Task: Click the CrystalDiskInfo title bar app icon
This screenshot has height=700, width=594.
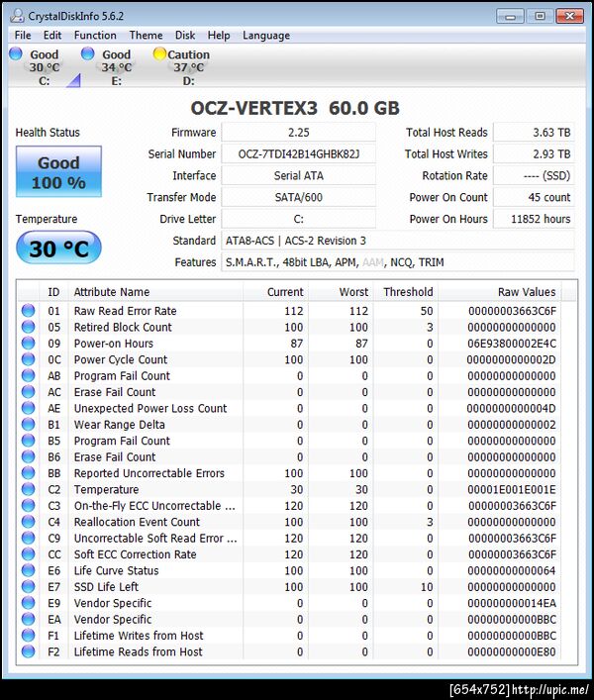Action: (17, 16)
